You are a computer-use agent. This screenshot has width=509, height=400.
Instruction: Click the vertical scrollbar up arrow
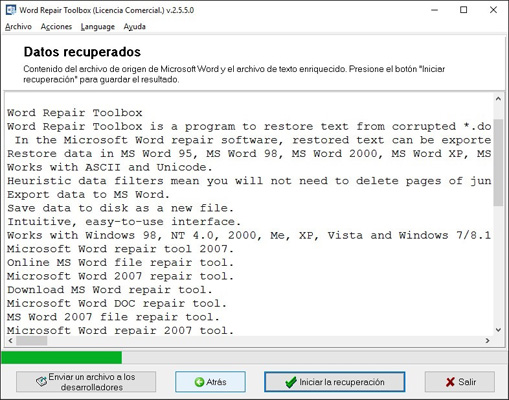click(x=498, y=99)
